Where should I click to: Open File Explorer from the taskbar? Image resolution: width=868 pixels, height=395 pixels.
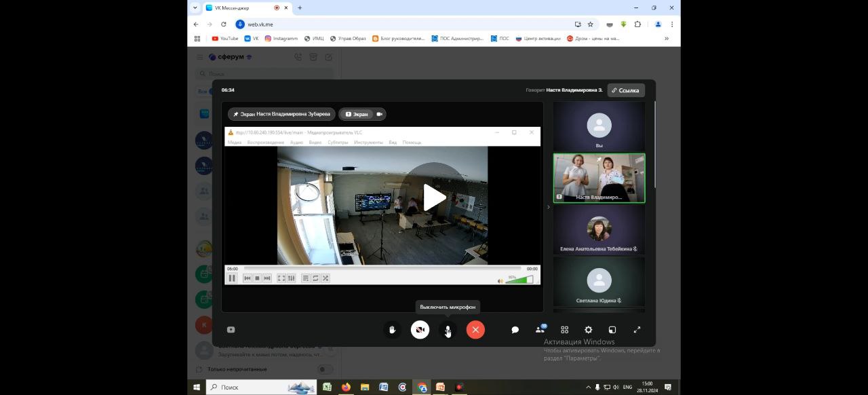(x=365, y=387)
